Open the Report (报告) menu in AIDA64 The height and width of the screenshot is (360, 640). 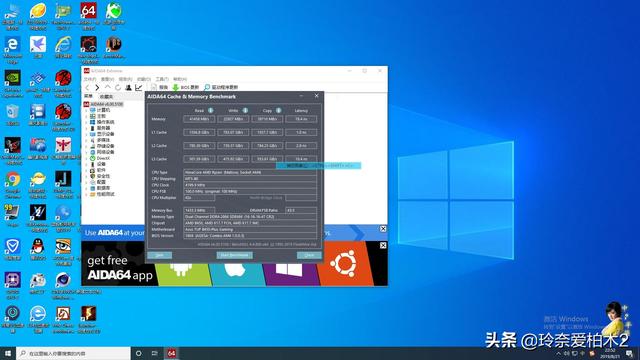click(126, 79)
